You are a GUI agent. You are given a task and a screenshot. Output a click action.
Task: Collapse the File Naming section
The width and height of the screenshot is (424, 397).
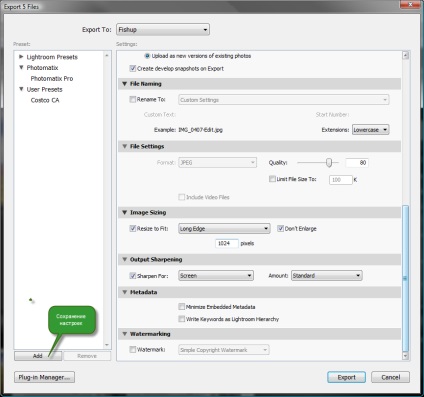(x=125, y=84)
